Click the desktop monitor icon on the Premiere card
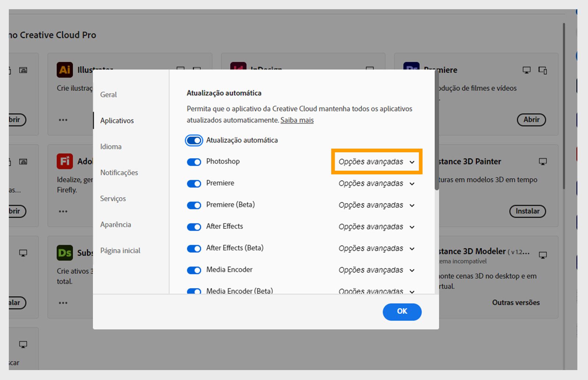The image size is (588, 380). point(527,70)
